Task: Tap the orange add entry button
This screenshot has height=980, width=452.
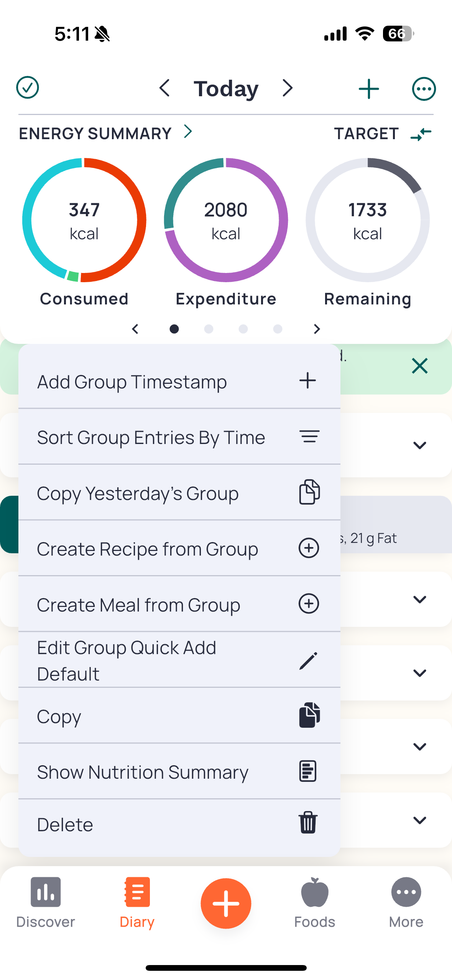Action: tap(226, 903)
